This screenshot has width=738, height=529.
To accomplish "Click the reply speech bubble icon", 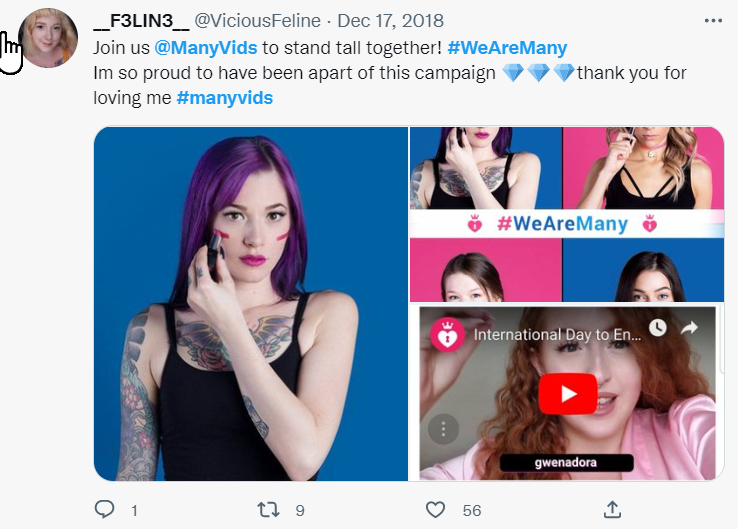I will (105, 510).
